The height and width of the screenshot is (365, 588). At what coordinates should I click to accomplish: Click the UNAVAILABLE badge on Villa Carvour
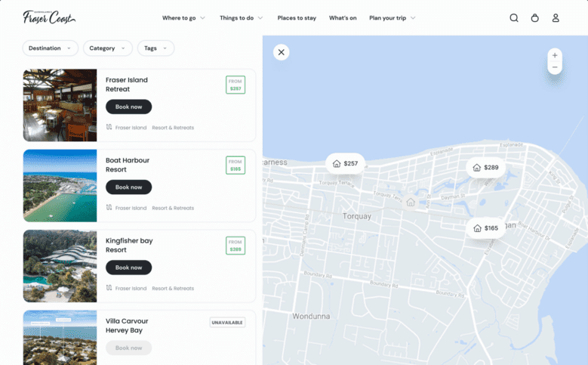click(x=227, y=322)
